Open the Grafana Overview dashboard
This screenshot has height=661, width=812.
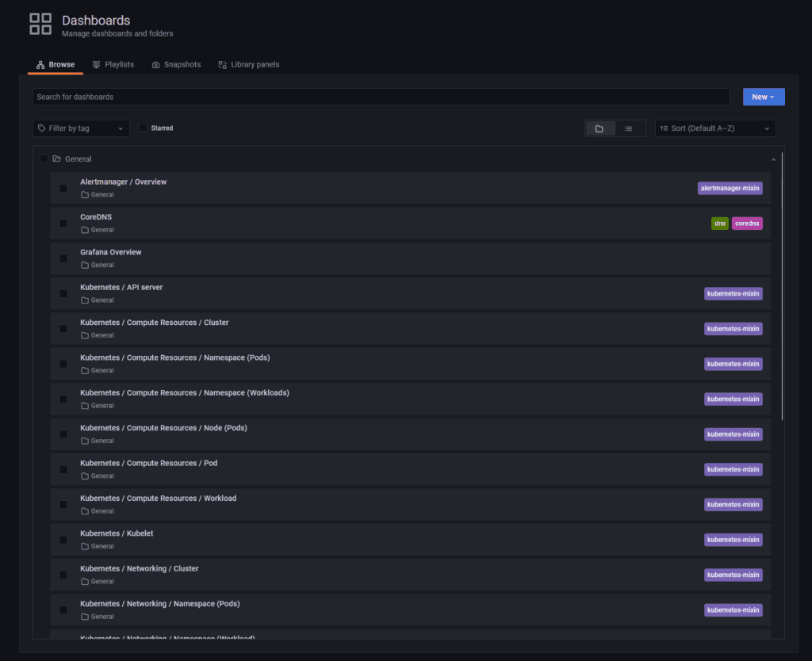click(x=111, y=252)
